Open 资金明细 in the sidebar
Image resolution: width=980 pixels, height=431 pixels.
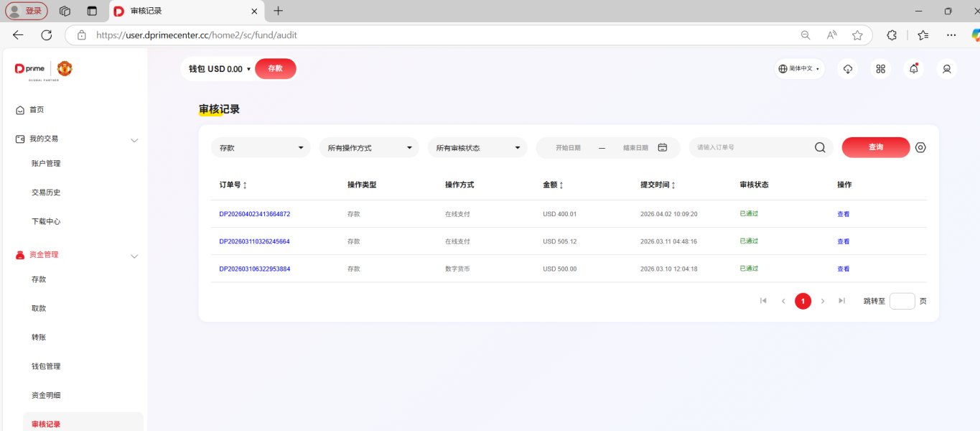pyautogui.click(x=46, y=396)
